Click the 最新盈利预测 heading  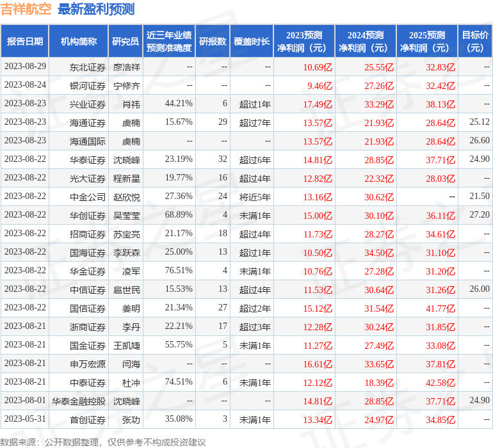tap(96, 9)
